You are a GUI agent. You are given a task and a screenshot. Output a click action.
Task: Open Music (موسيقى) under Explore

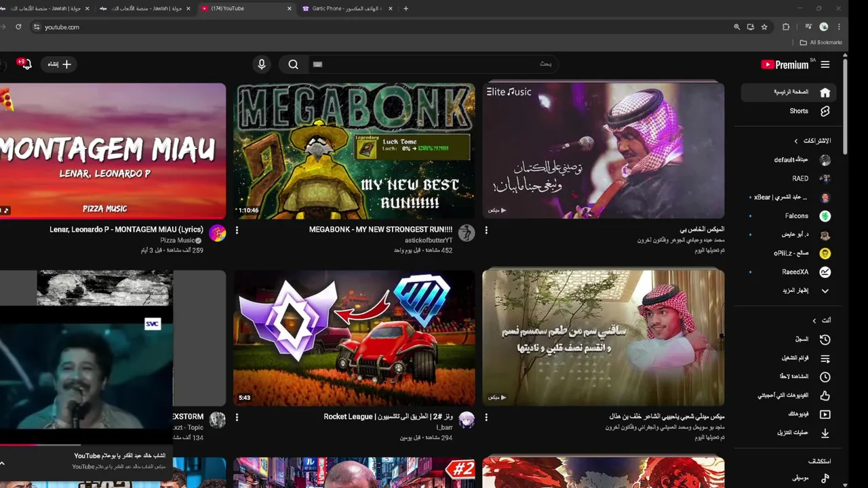788,479
